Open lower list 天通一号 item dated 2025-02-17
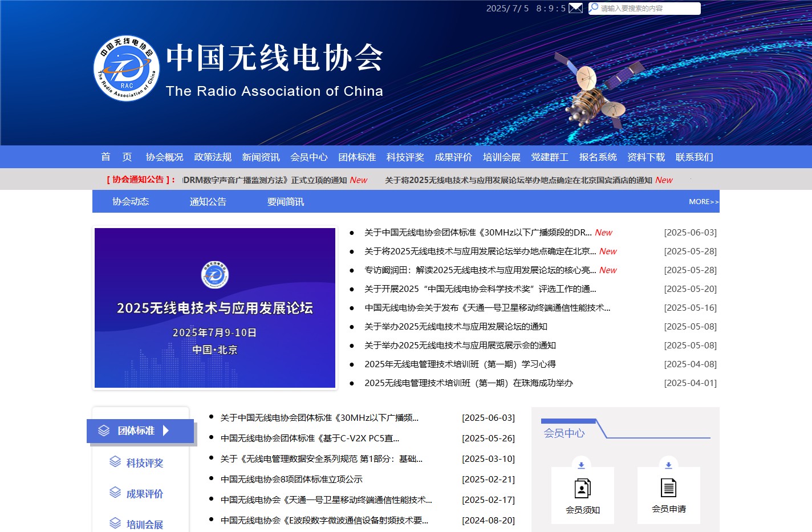 pyautogui.click(x=326, y=499)
